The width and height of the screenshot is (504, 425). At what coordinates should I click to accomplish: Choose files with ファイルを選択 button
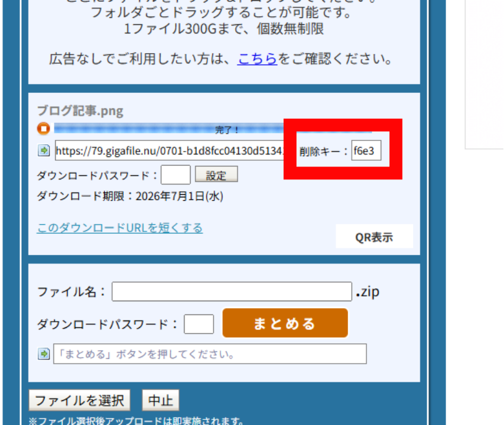pyautogui.click(x=79, y=400)
